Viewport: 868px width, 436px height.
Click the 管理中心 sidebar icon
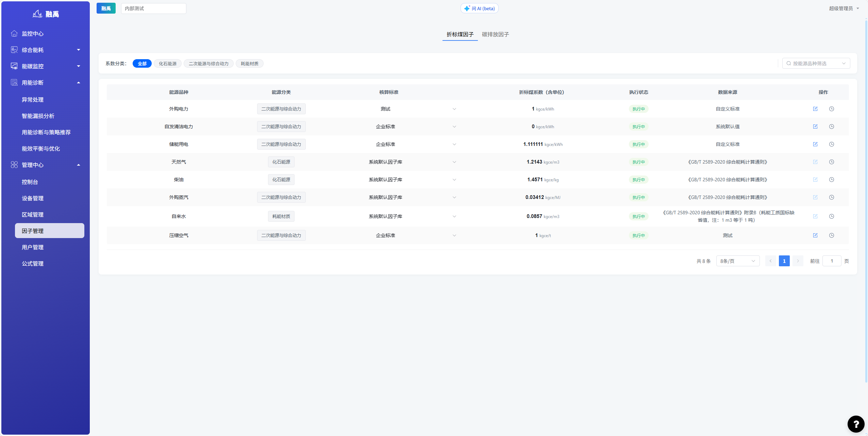[x=14, y=165]
